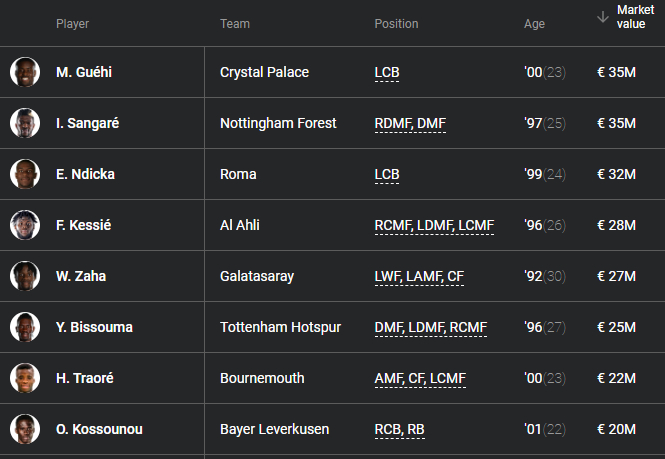Viewport: 665px width, 459px height.
Task: Open W. Zaha player profile link
Action: click(83, 276)
